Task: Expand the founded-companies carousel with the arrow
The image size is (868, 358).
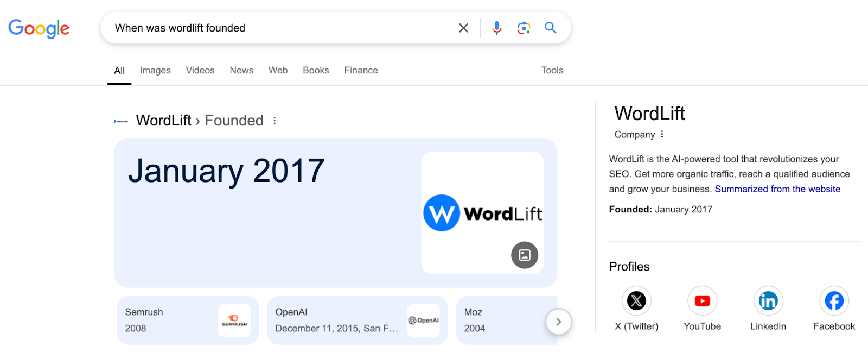Action: click(x=559, y=322)
